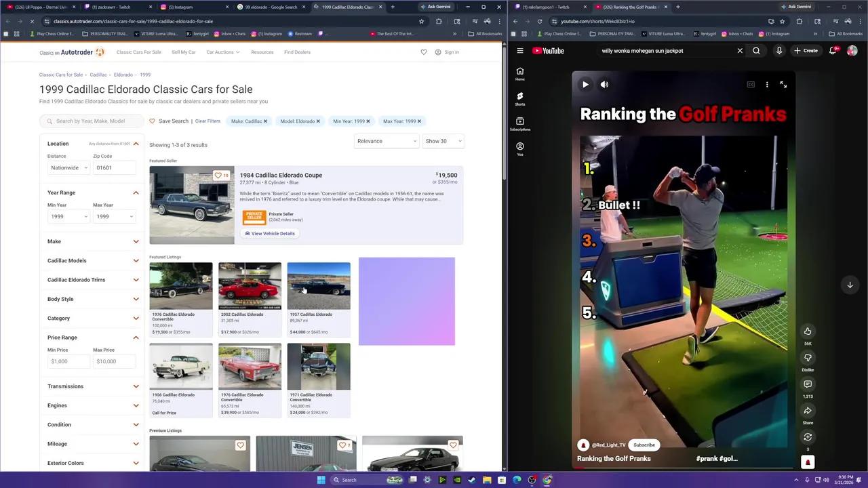
Task: Click the Min Price $1,000 field
Action: tap(68, 361)
